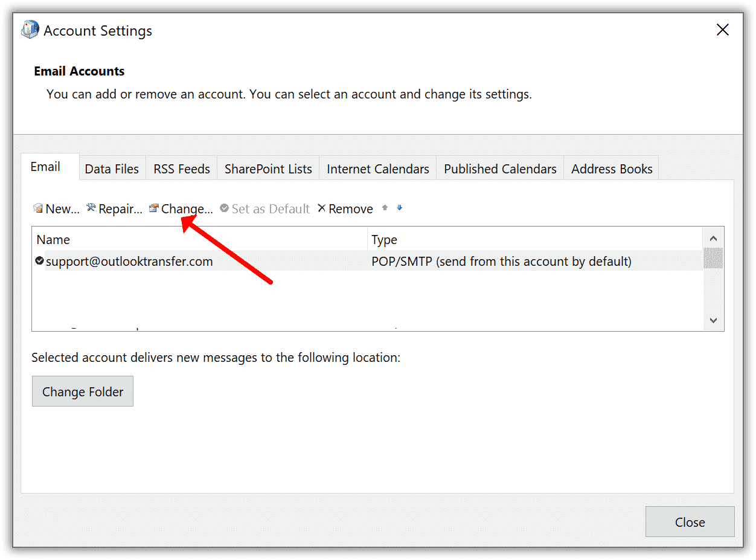Click the account list scroll down arrow
This screenshot has width=756, height=560.
point(713,320)
